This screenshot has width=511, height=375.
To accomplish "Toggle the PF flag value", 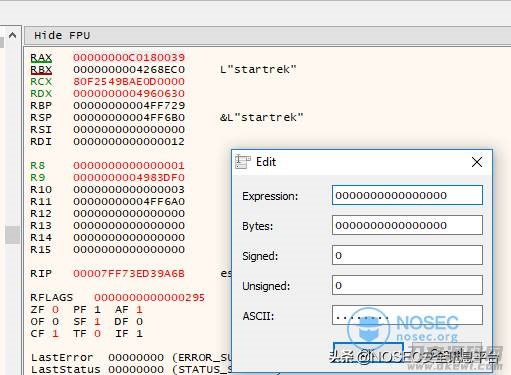I will point(97,310).
